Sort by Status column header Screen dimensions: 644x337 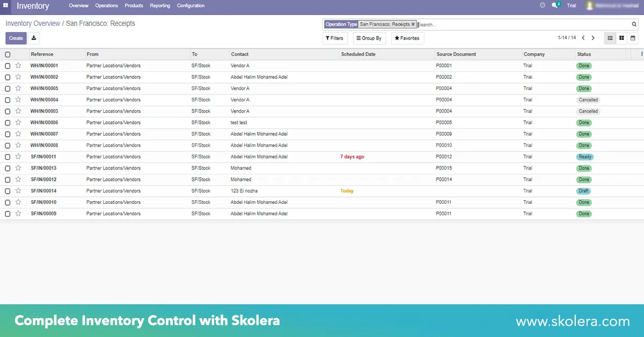pyautogui.click(x=584, y=54)
